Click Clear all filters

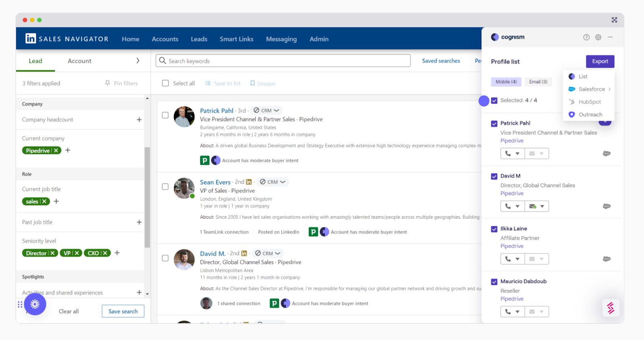tap(69, 311)
